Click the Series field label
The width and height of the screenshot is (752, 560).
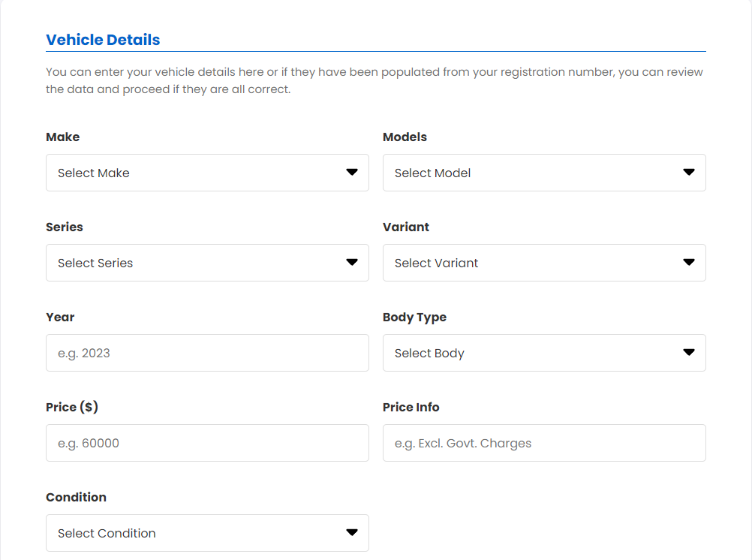65,227
